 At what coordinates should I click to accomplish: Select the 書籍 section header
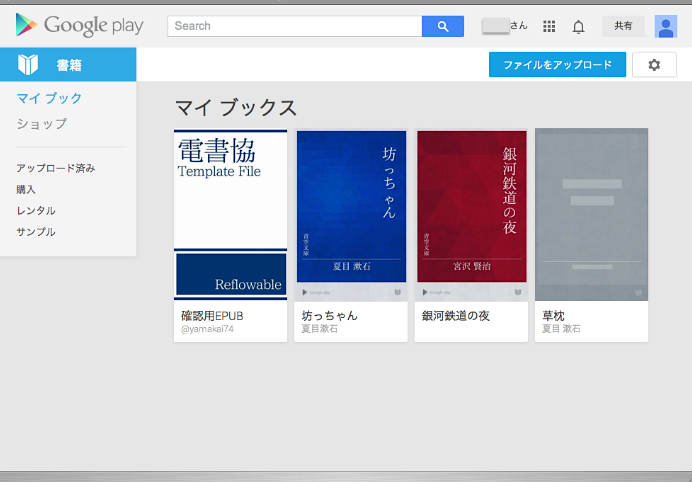pyautogui.click(x=68, y=64)
